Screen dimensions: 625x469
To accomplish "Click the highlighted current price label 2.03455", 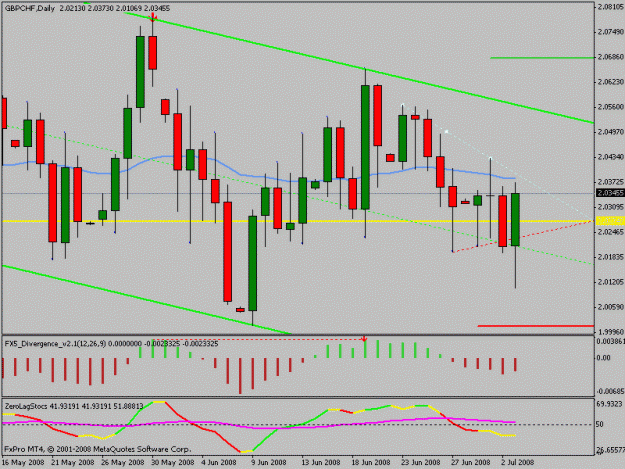I will [609, 193].
